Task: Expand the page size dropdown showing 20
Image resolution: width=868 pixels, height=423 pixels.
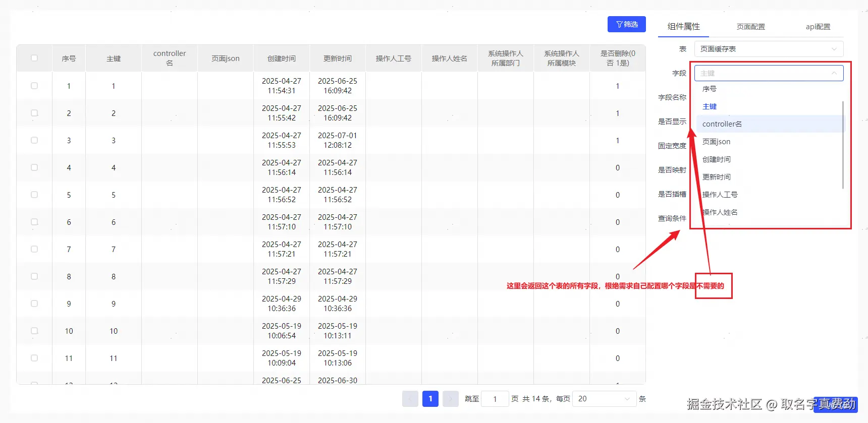Action: click(604, 399)
